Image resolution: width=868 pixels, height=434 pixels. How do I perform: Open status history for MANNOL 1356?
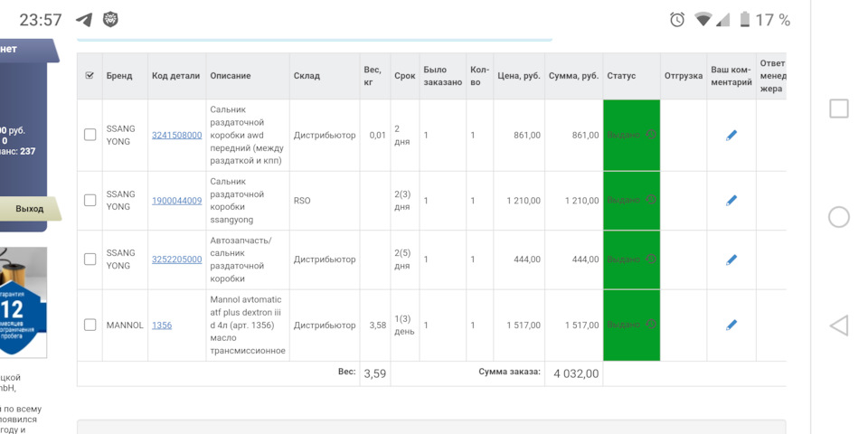[x=651, y=325]
